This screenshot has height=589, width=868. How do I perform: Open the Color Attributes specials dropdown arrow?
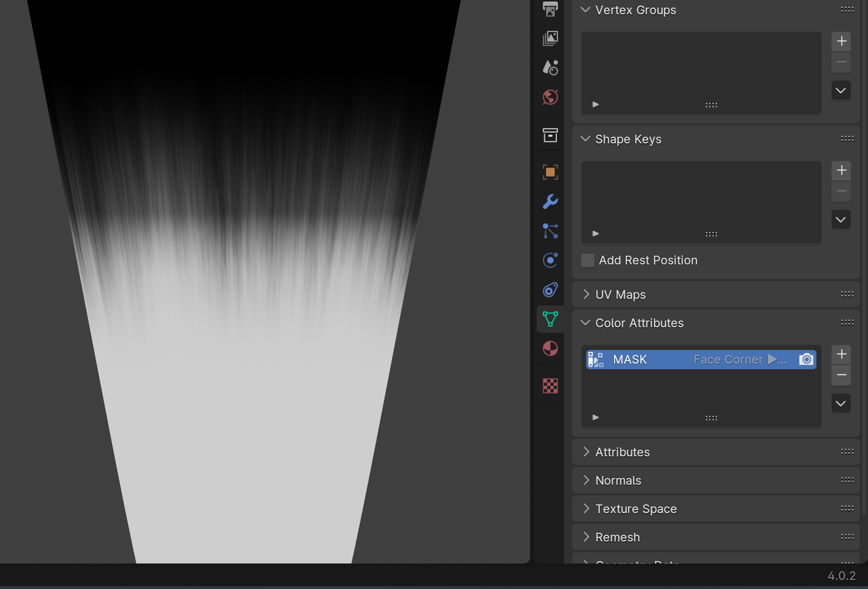coord(841,404)
